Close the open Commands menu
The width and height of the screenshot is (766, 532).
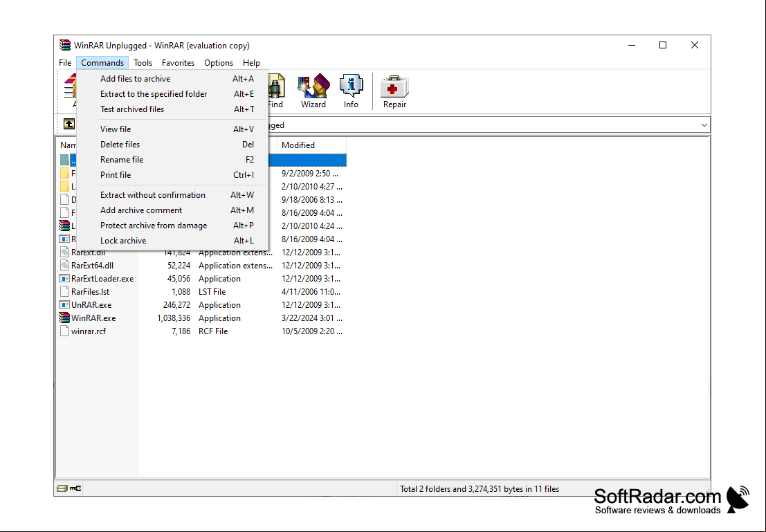[102, 62]
